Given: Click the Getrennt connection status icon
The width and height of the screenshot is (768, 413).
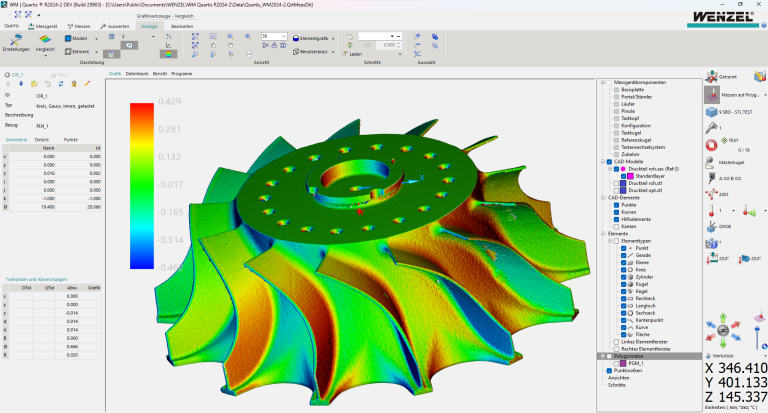Looking at the screenshot, I should click(711, 77).
